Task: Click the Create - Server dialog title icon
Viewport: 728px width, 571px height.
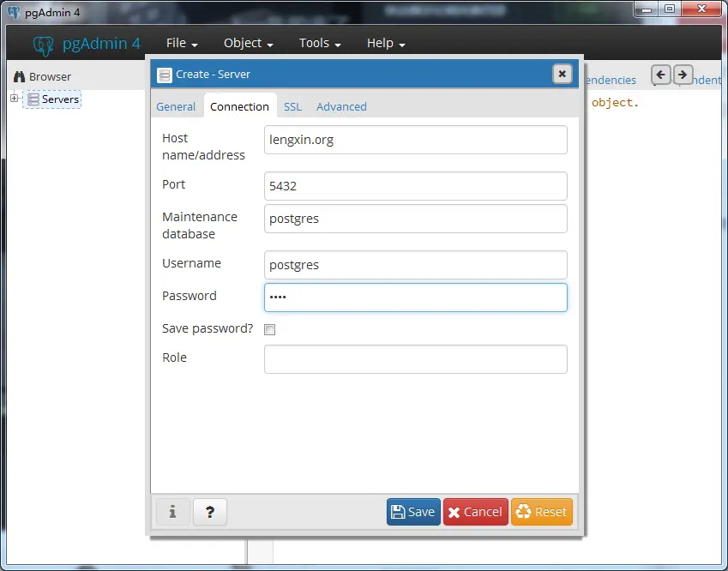Action: [x=165, y=75]
